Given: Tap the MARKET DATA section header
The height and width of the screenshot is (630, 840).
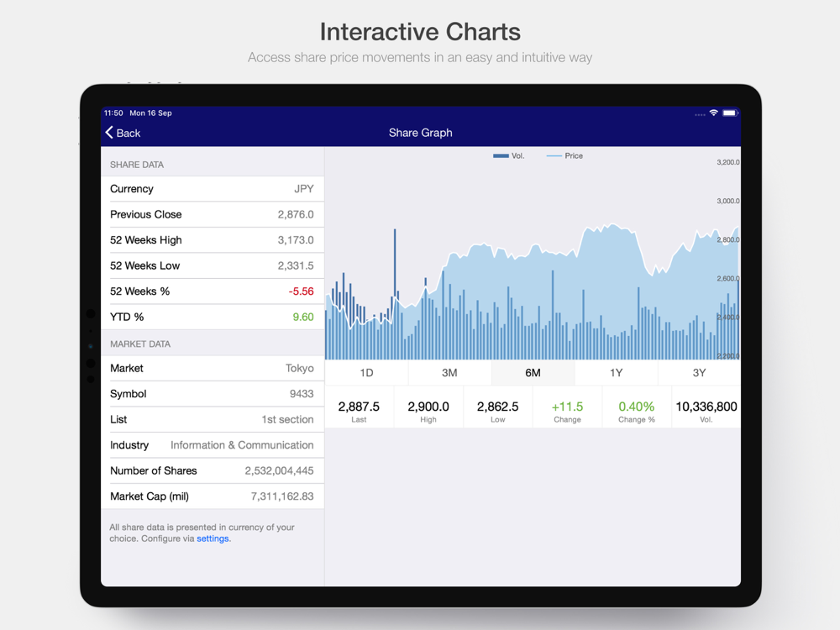Looking at the screenshot, I should click(140, 344).
